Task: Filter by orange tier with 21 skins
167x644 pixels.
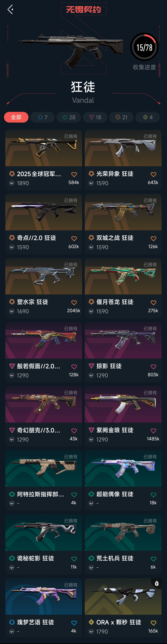Action: [x=121, y=117]
